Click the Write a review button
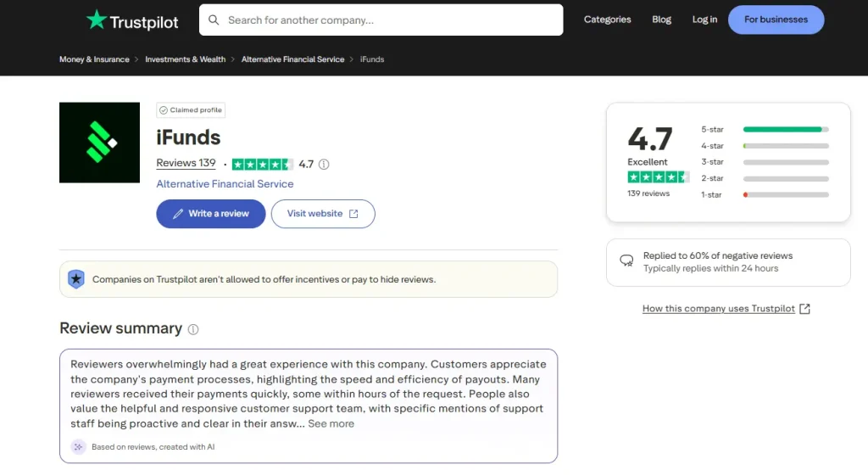868x476 pixels. tap(211, 214)
